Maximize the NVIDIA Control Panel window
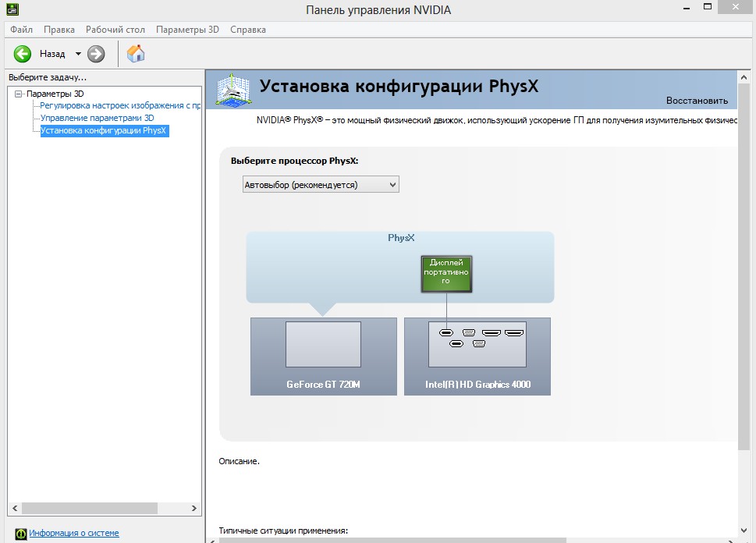 [708, 7]
